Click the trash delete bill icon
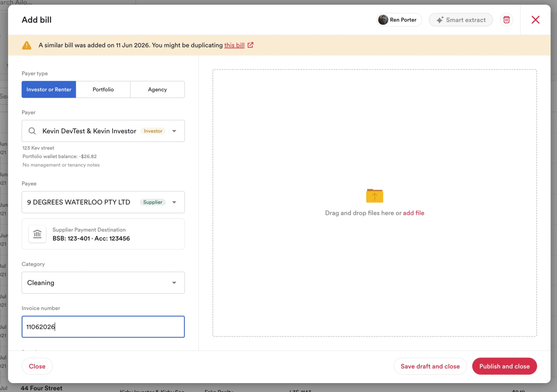 click(x=506, y=20)
